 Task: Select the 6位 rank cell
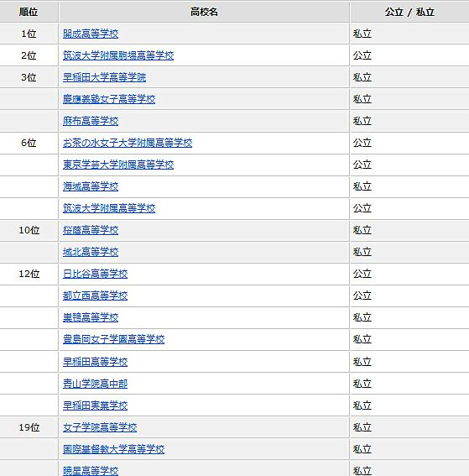click(29, 143)
